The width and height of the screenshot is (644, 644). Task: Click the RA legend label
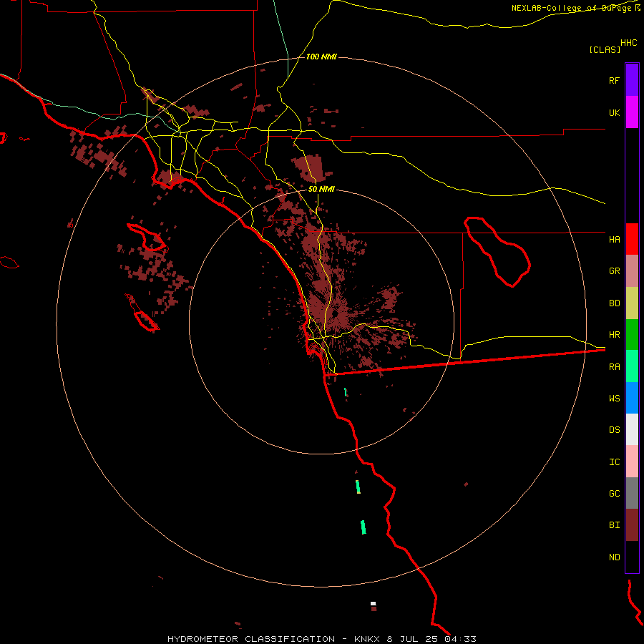pyautogui.click(x=614, y=367)
